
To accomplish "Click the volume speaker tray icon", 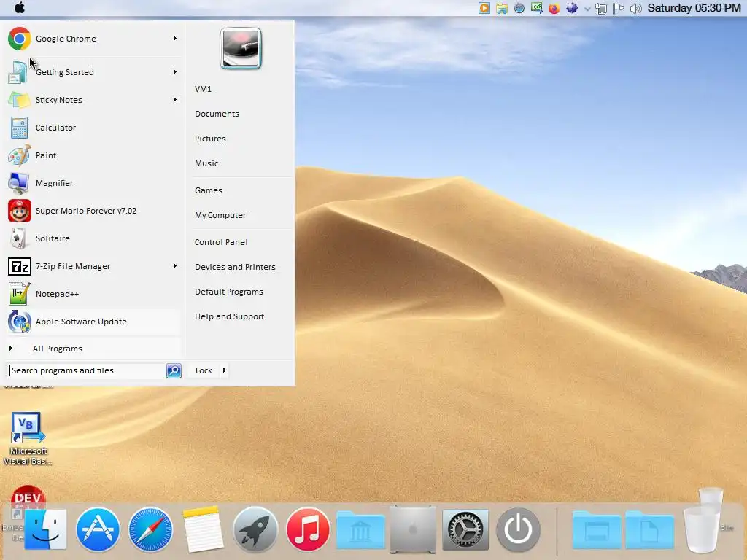I will point(635,8).
